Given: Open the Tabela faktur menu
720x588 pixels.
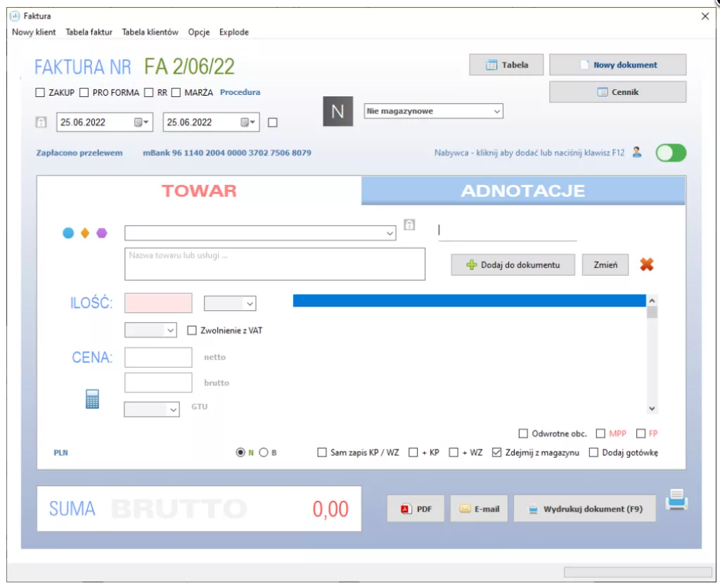Looking at the screenshot, I should pyautogui.click(x=89, y=32).
